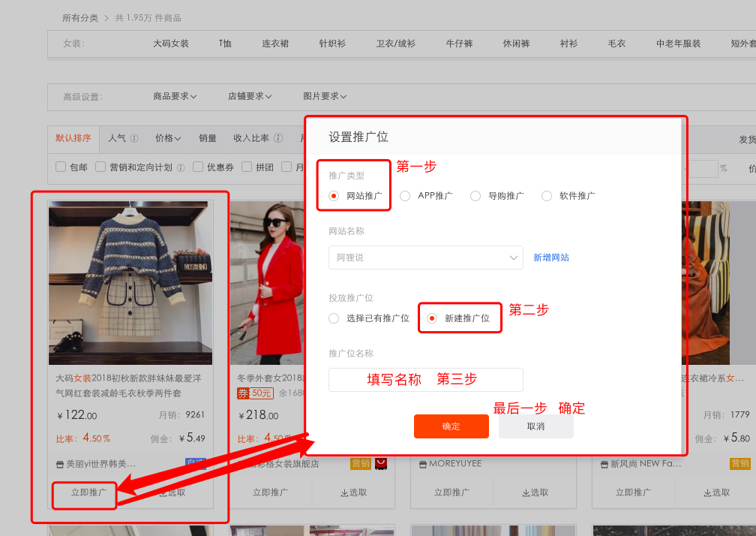Screen dimensions: 756x536
Task: Click 选取 download icon under red coat product
Action: coord(343,493)
